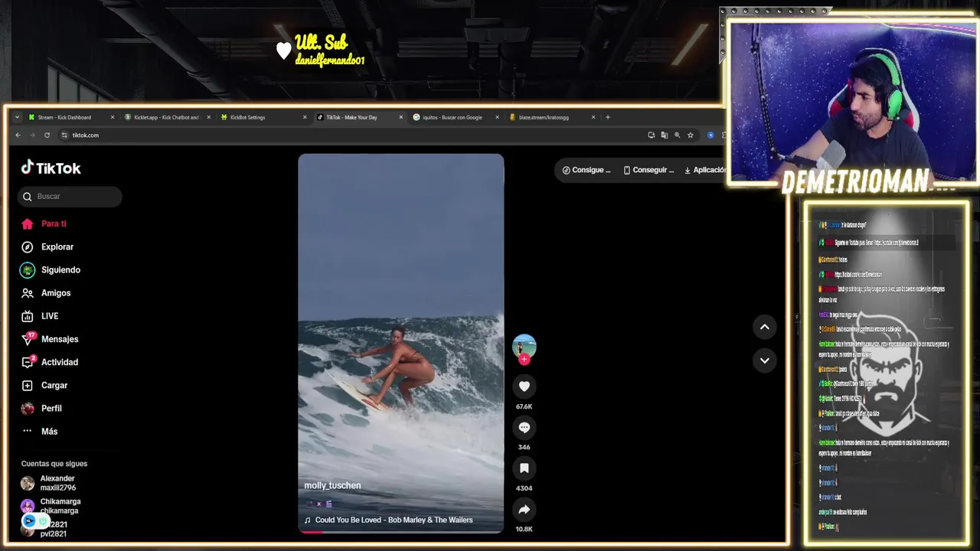Reload the tiktok.com page
This screenshot has height=551, width=980.
tap(47, 135)
